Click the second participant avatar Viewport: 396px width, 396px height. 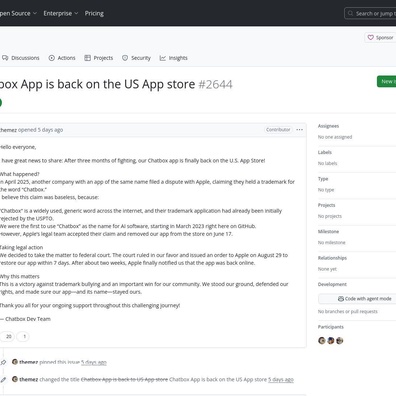[x=331, y=340]
